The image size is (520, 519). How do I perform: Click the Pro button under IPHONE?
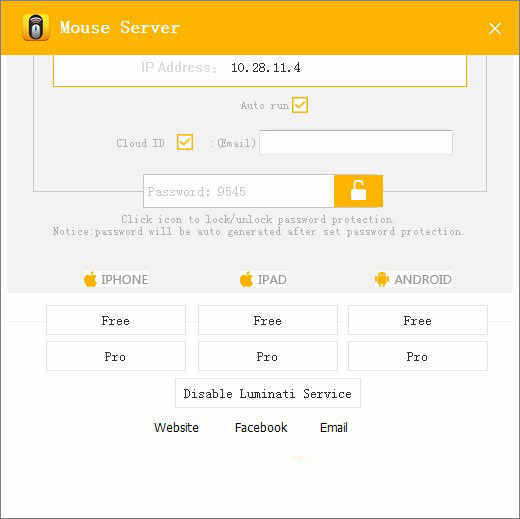coord(116,356)
